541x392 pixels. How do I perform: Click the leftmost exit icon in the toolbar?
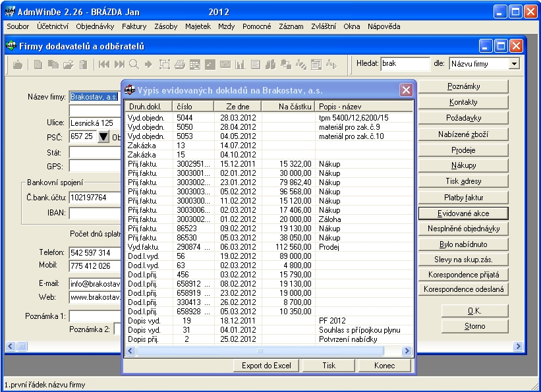click(18, 65)
